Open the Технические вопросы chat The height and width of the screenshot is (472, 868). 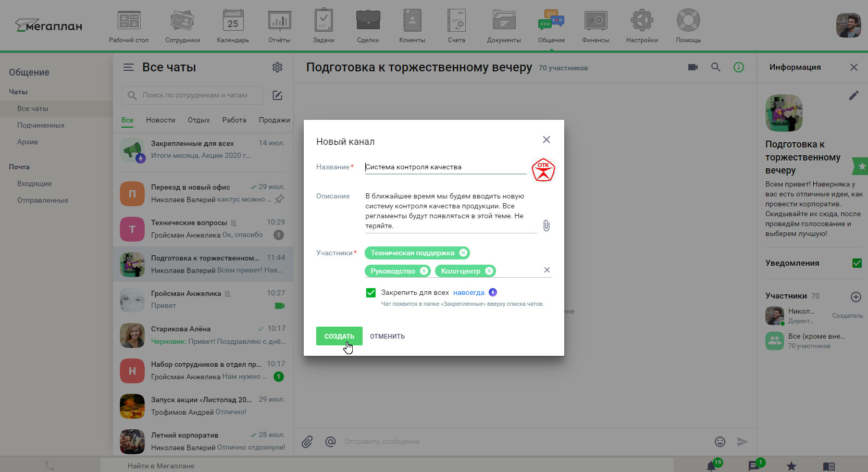(x=203, y=229)
